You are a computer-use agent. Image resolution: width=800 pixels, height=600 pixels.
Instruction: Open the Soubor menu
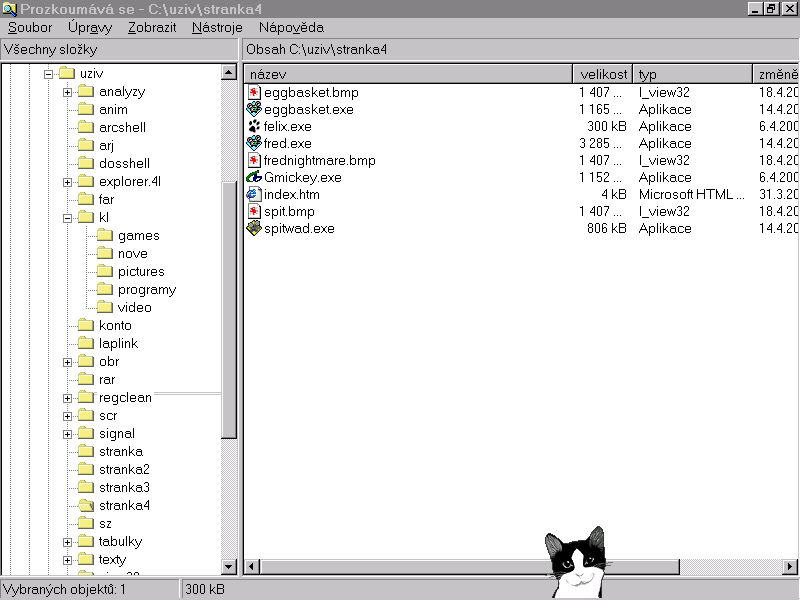coord(30,28)
